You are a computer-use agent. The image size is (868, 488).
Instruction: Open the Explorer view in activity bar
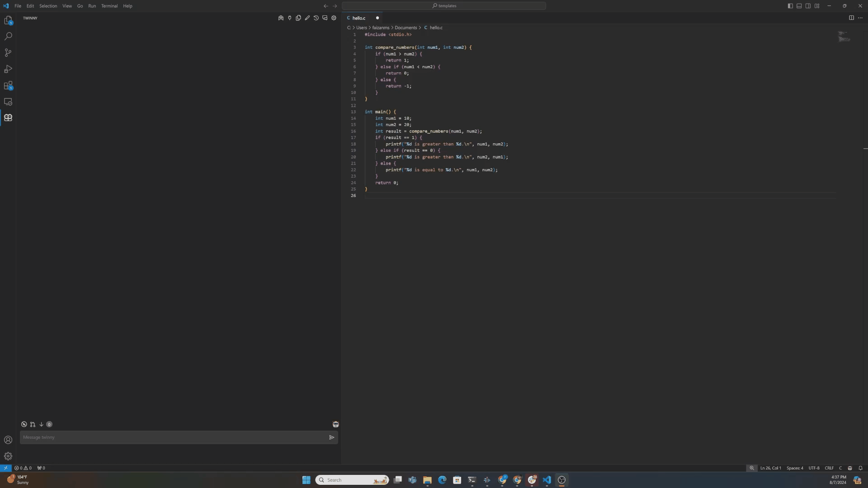[x=8, y=20]
